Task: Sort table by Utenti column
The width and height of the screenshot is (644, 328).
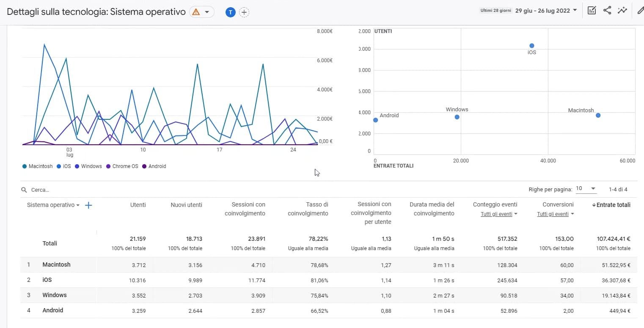Action: [138, 205]
